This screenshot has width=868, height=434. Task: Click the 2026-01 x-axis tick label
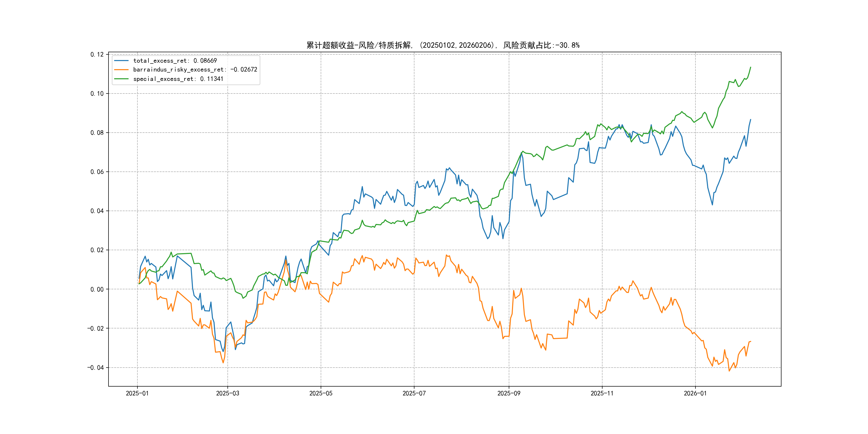tap(695, 393)
